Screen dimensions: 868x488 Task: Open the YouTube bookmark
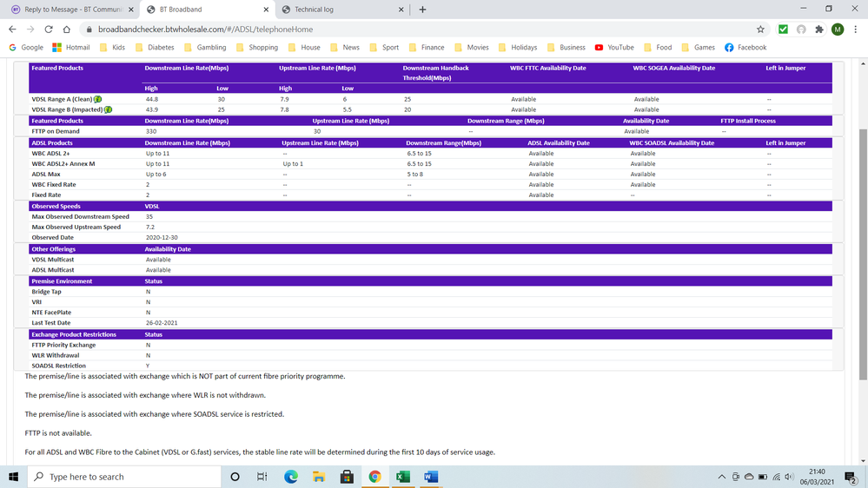pyautogui.click(x=613, y=48)
